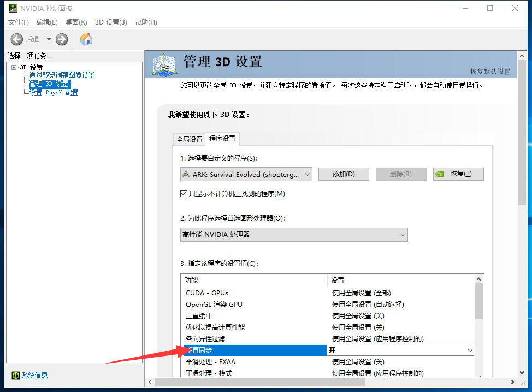Open the ARK: Survival Evolved program dropdown
The image size is (532, 392).
[x=246, y=174]
